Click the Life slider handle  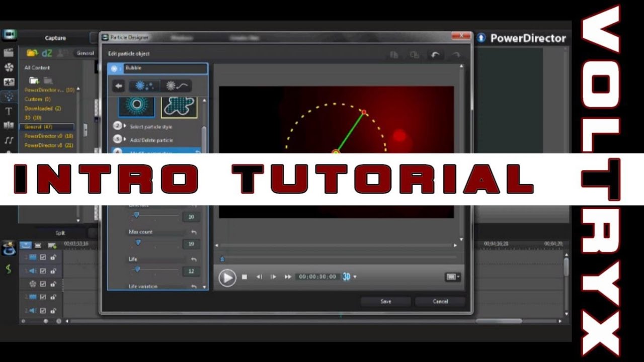click(x=137, y=269)
